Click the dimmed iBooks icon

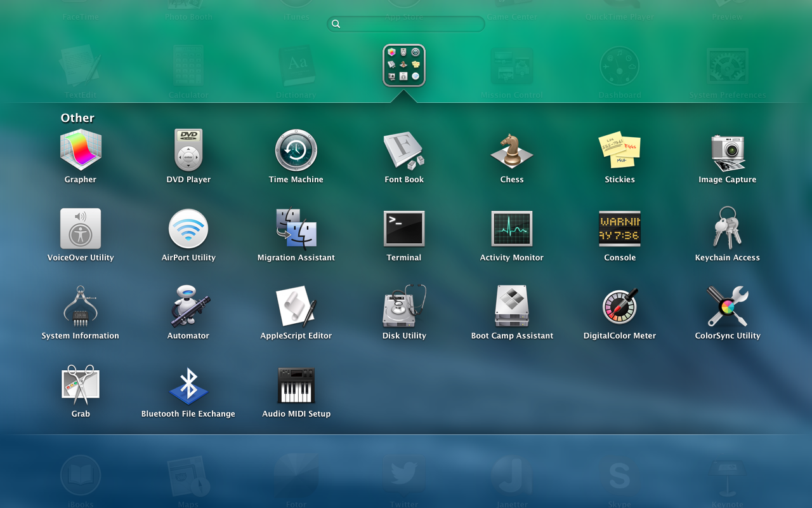tap(81, 475)
